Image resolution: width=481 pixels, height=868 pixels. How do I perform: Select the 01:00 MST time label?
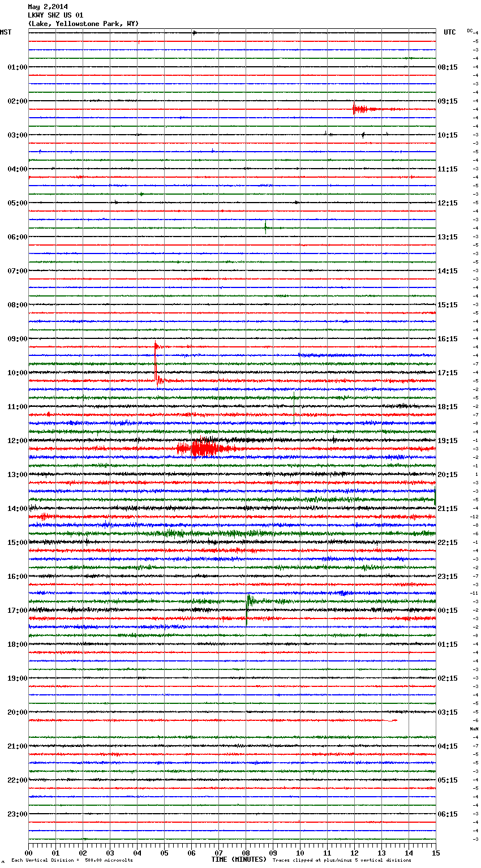tap(18, 67)
